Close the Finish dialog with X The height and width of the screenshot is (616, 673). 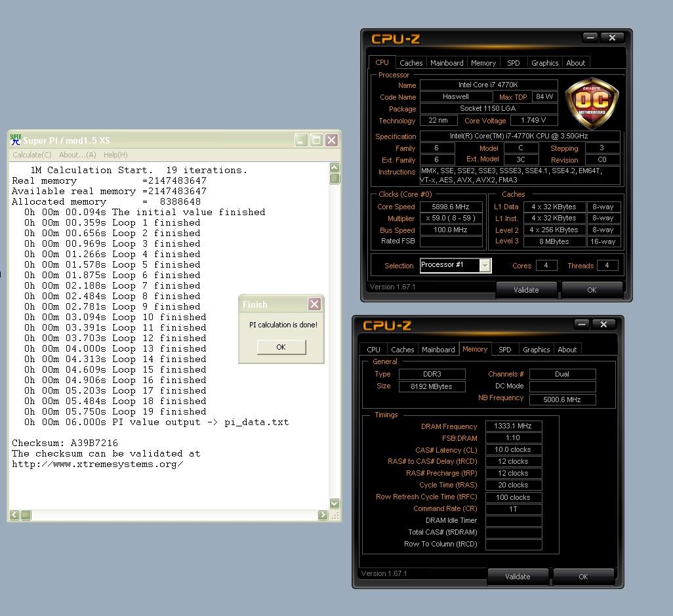(315, 304)
